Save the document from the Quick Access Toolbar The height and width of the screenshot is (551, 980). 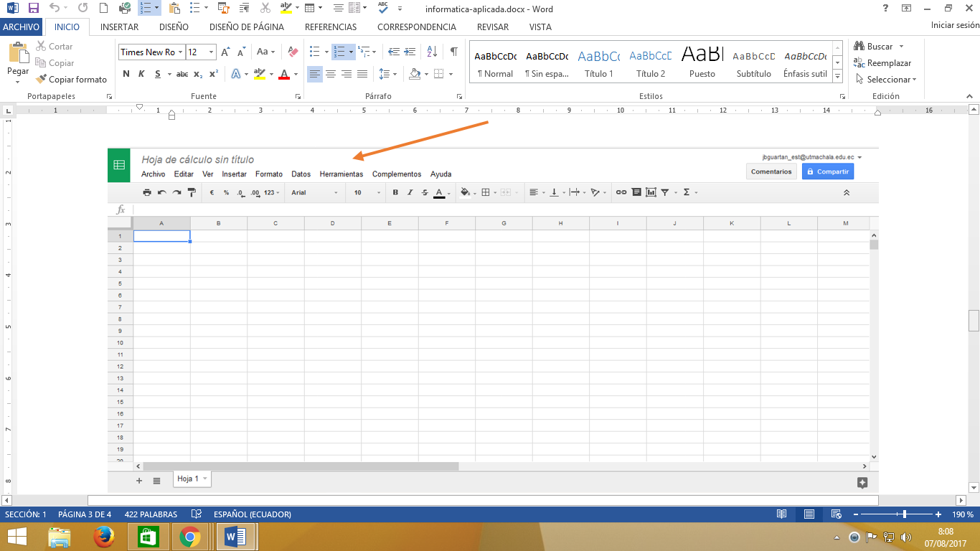(33, 9)
